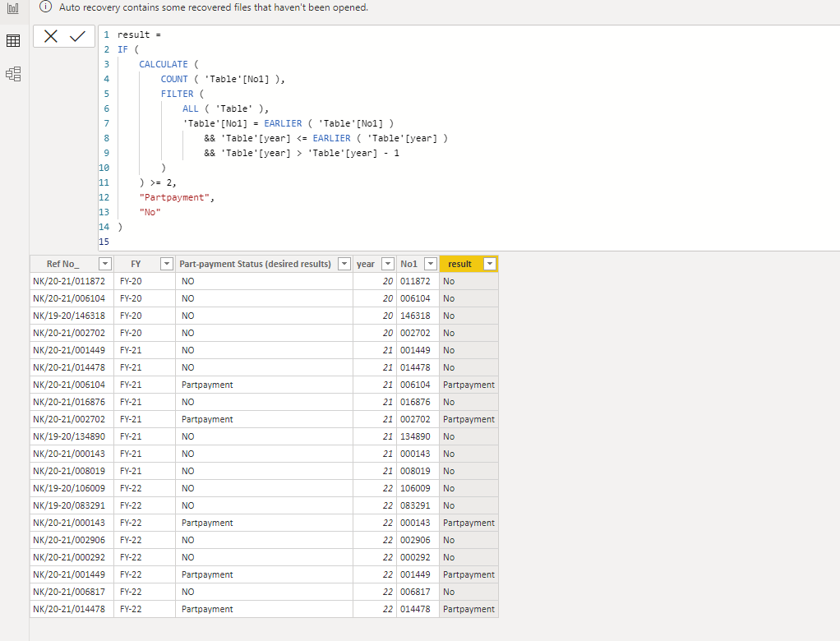Open the result column filter dropdown
Screen dimensions: 840x641
[490, 264]
